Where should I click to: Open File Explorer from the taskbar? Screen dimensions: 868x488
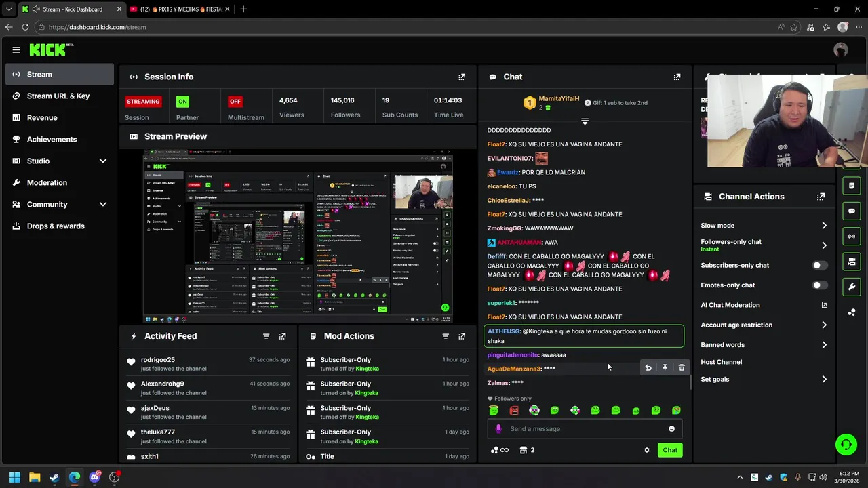coord(35,477)
